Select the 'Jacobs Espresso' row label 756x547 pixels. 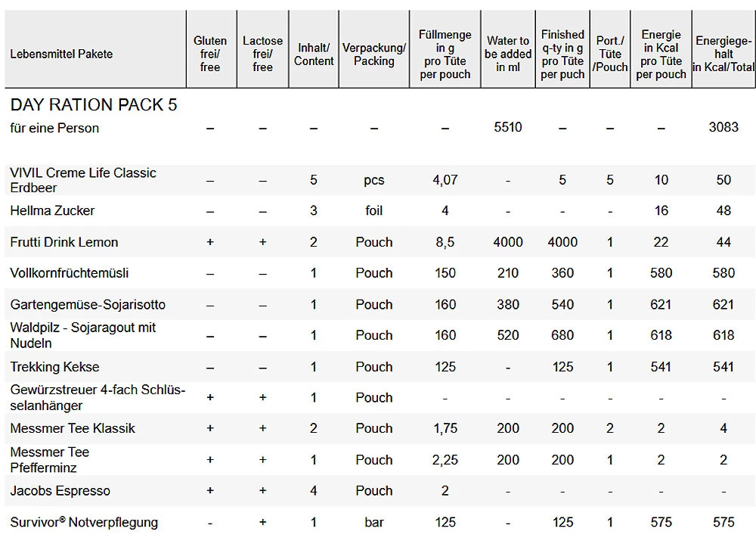[60, 490]
